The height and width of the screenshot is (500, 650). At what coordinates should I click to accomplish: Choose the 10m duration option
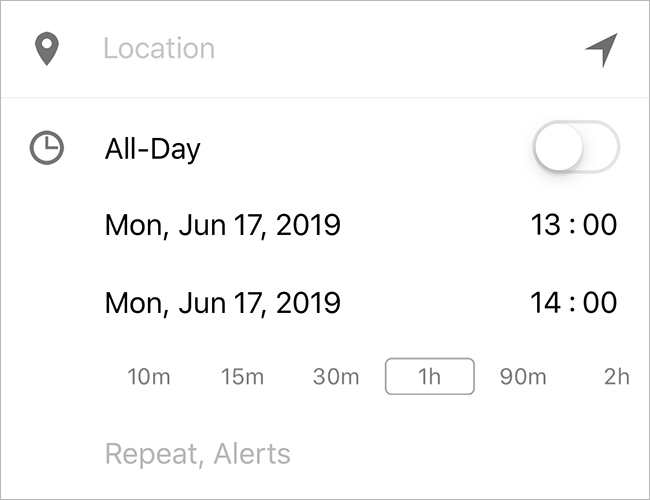(x=149, y=377)
